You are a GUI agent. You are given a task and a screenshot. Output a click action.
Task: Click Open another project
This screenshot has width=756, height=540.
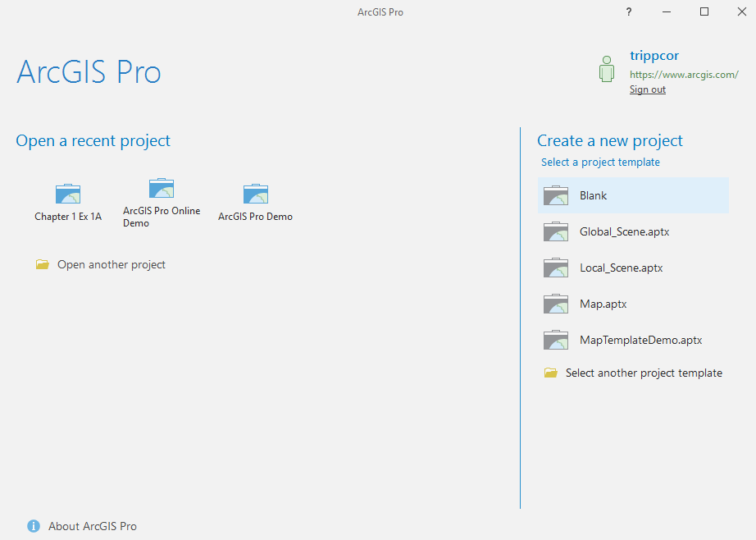point(112,264)
